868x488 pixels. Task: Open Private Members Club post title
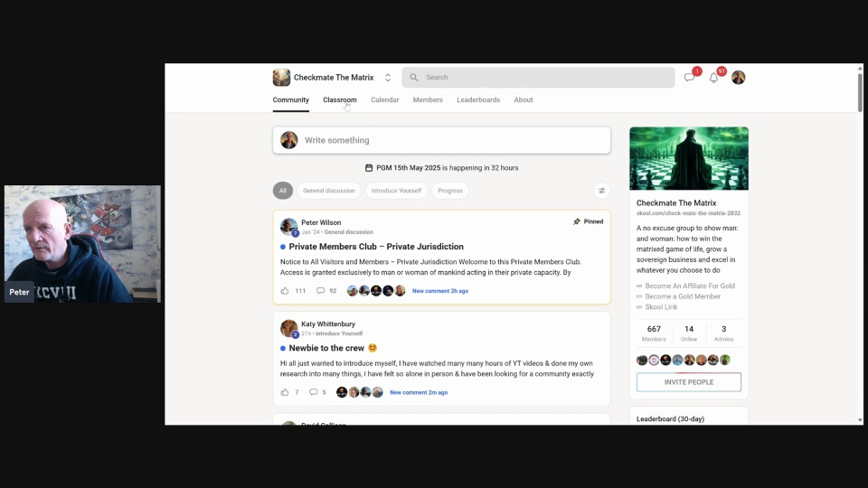[x=376, y=247]
